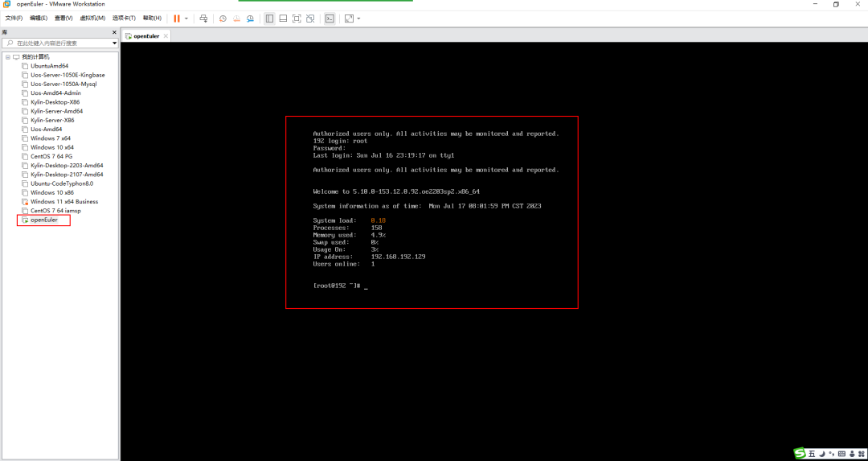Toggle the library sidebar view
The image size is (868, 461).
(x=269, y=19)
